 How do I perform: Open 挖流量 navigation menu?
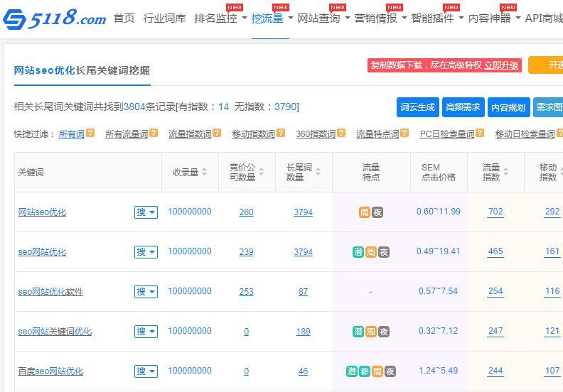267,18
